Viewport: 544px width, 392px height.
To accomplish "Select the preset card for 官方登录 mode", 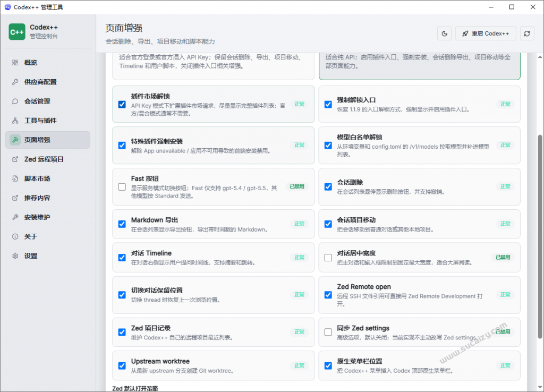I will pos(214,66).
